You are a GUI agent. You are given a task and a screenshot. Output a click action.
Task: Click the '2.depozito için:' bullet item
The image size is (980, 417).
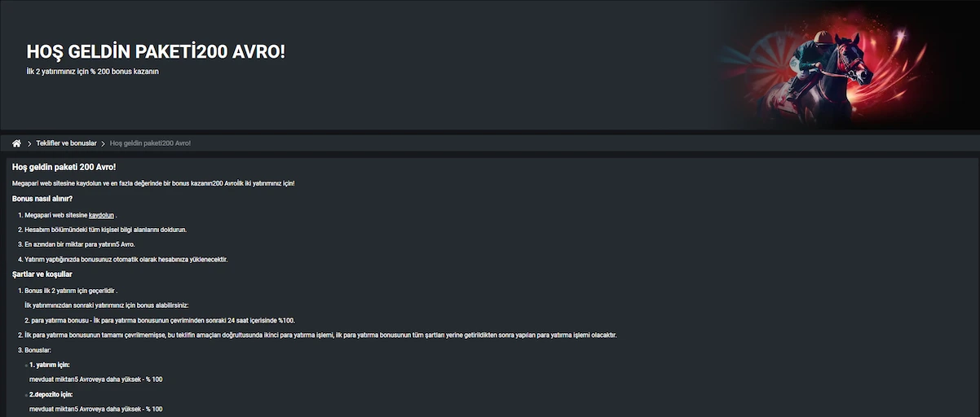51,394
